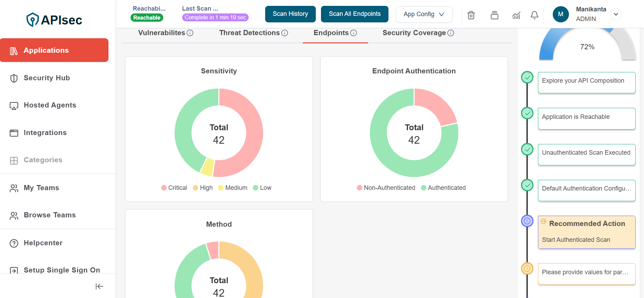Collapse the sidebar with the arrow icon

click(99, 286)
